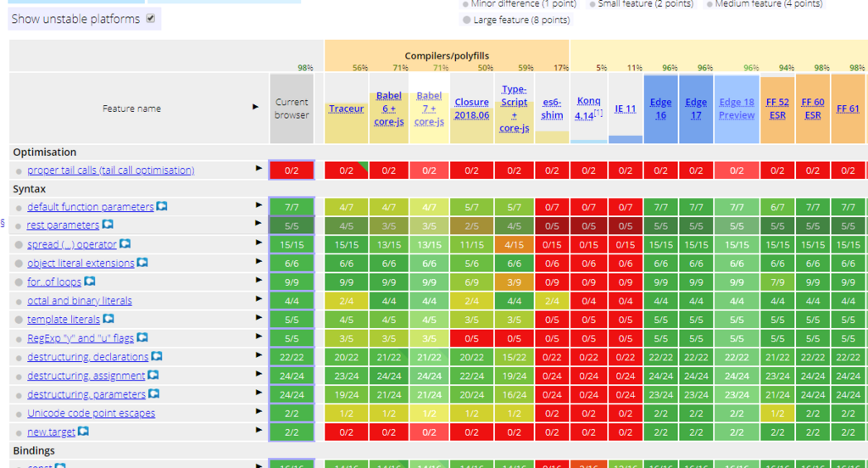Open discussion icon beside template literals

coord(108,319)
